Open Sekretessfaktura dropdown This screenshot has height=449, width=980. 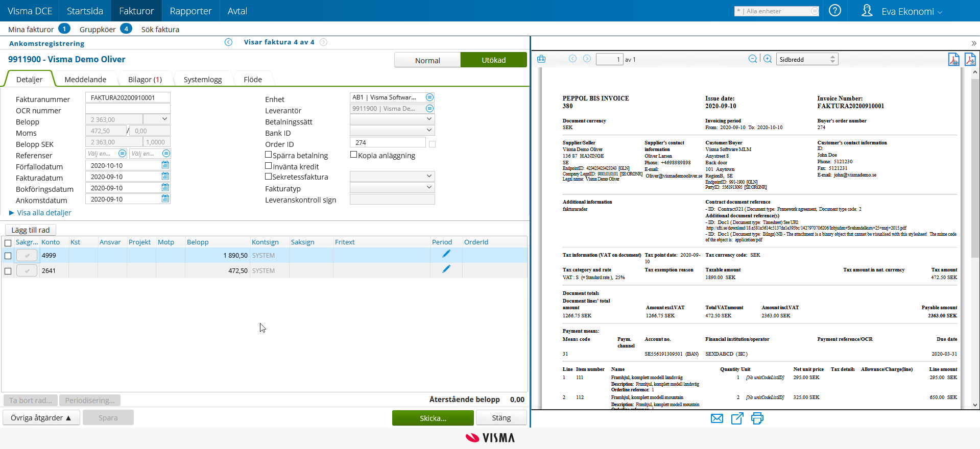[392, 176]
